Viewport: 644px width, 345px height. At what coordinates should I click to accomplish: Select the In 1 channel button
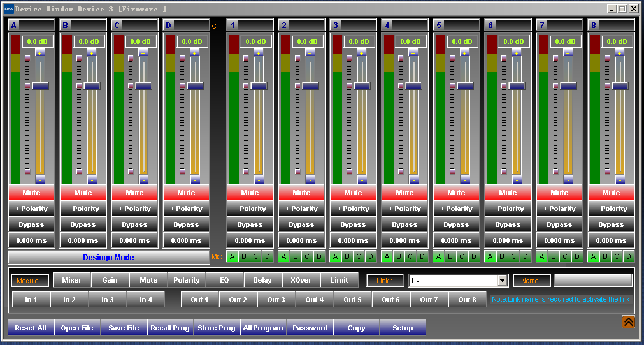[31, 299]
